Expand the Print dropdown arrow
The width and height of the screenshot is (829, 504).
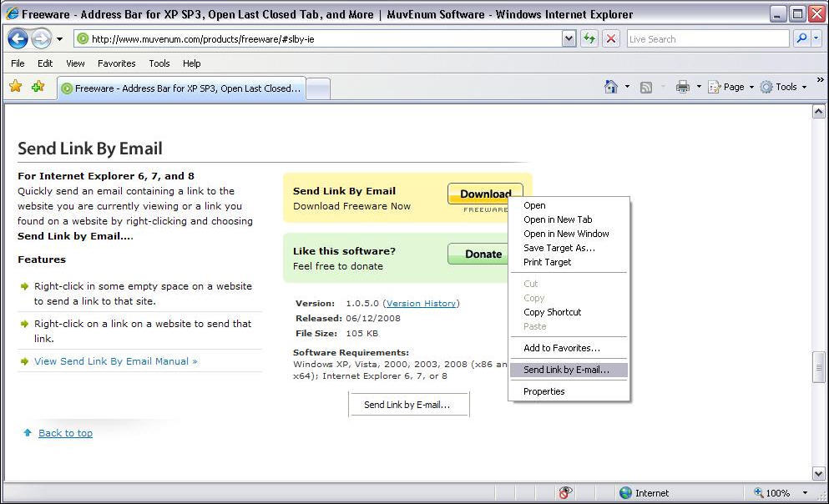[699, 87]
